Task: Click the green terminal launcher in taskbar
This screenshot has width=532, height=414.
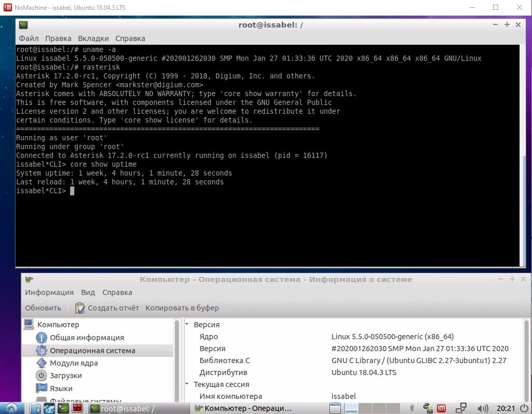Action: [x=63, y=408]
